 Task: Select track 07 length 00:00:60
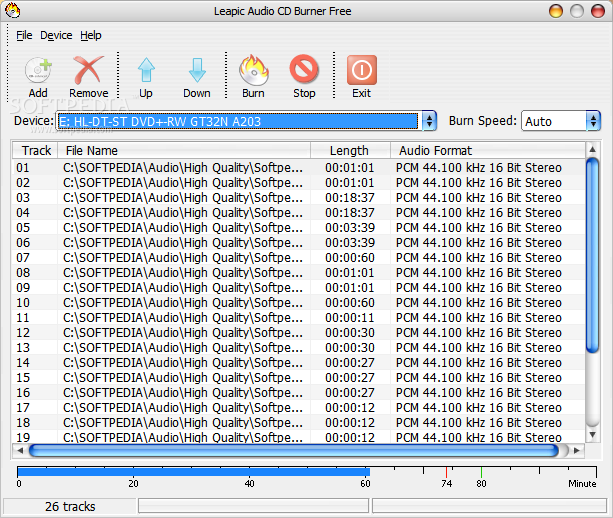pos(350,258)
